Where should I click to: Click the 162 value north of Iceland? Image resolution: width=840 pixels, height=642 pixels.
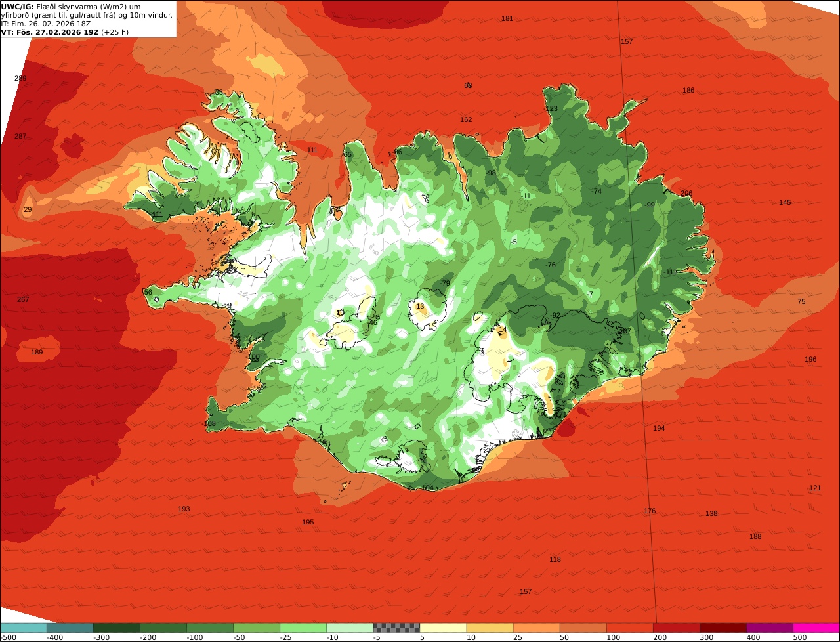coord(466,119)
